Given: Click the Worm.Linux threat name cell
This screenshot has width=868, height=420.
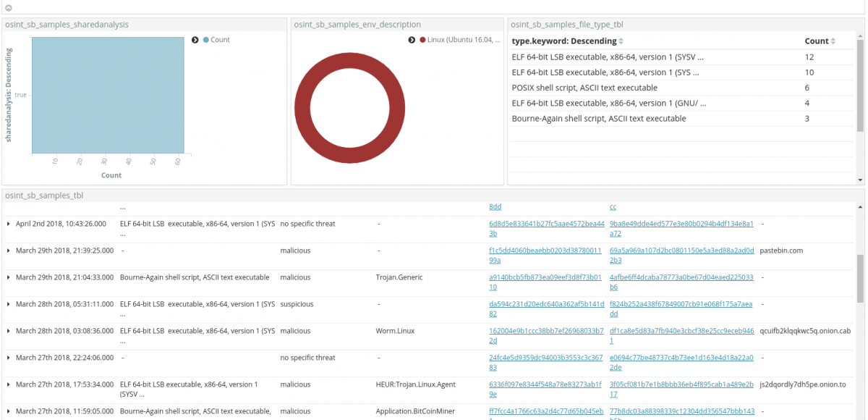Looking at the screenshot, I should 395,331.
